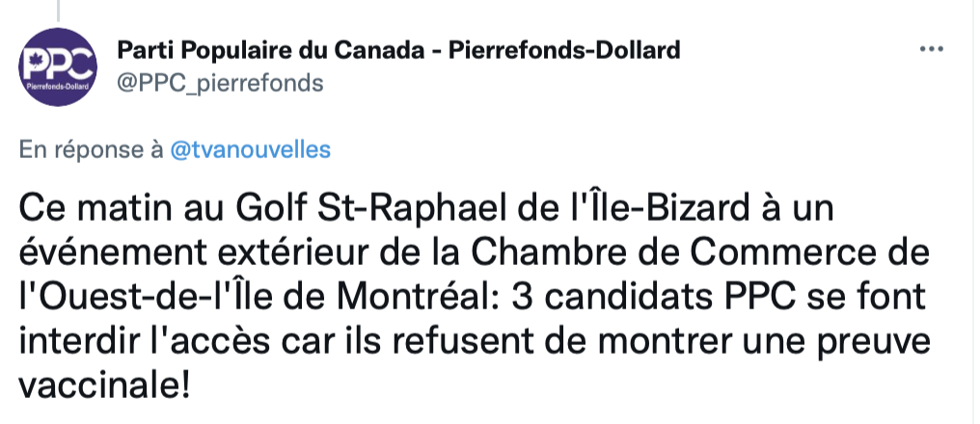Visit the @PPC_pierrefonds handle
This screenshot has width=980, height=424.
tap(220, 83)
